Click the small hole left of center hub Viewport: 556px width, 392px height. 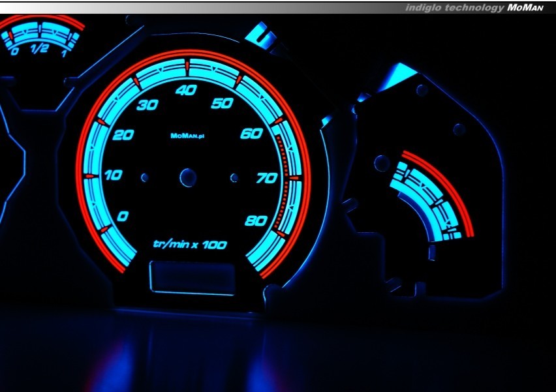(144, 177)
